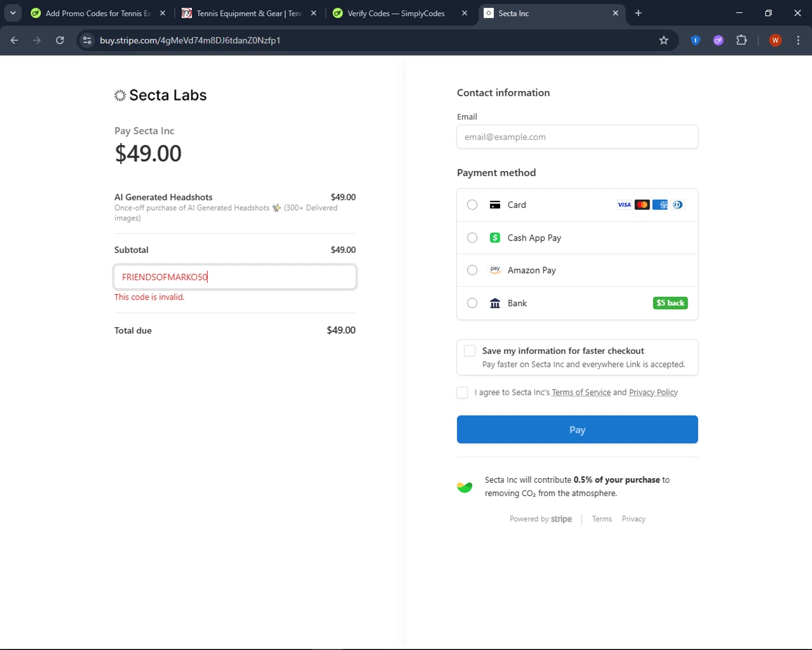This screenshot has height=650, width=812.
Task: Close the Verify Codes SimplyCodes tab
Action: point(464,13)
